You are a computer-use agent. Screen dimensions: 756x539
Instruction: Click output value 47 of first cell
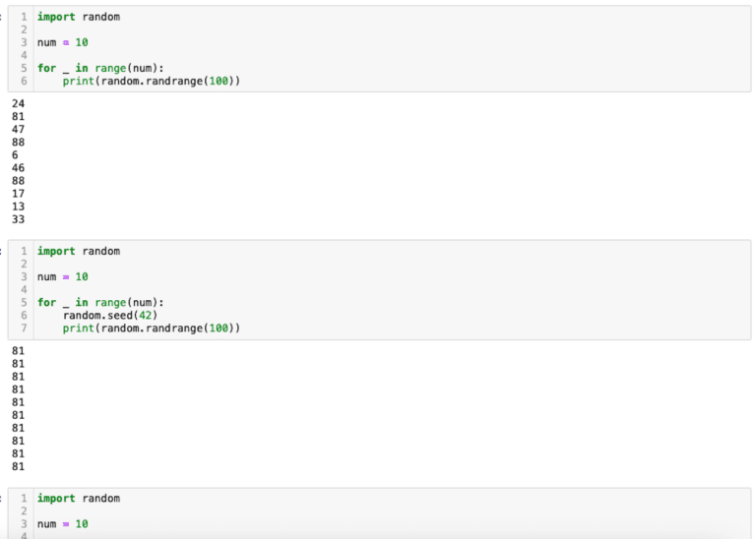pyautogui.click(x=19, y=129)
